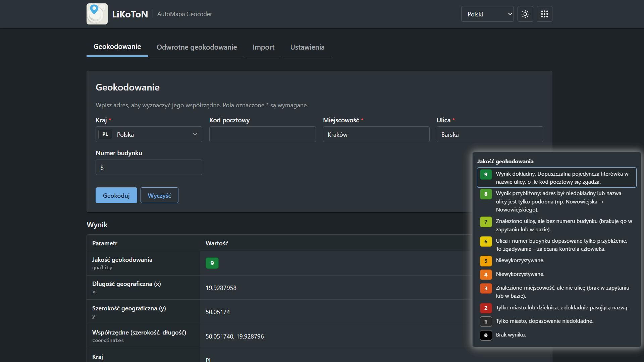Click latitude value 50.05174
The height and width of the screenshot is (362, 644).
pyautogui.click(x=218, y=312)
